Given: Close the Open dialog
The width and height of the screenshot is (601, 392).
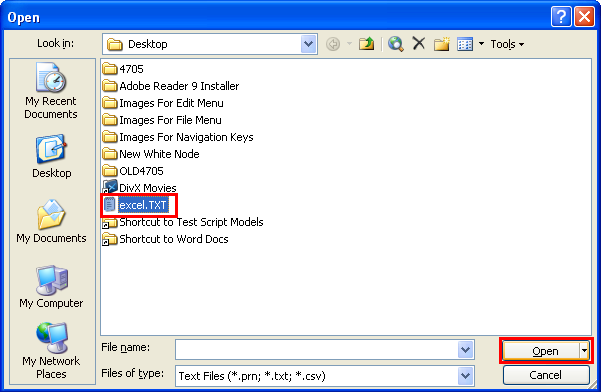Looking at the screenshot, I should [x=584, y=17].
